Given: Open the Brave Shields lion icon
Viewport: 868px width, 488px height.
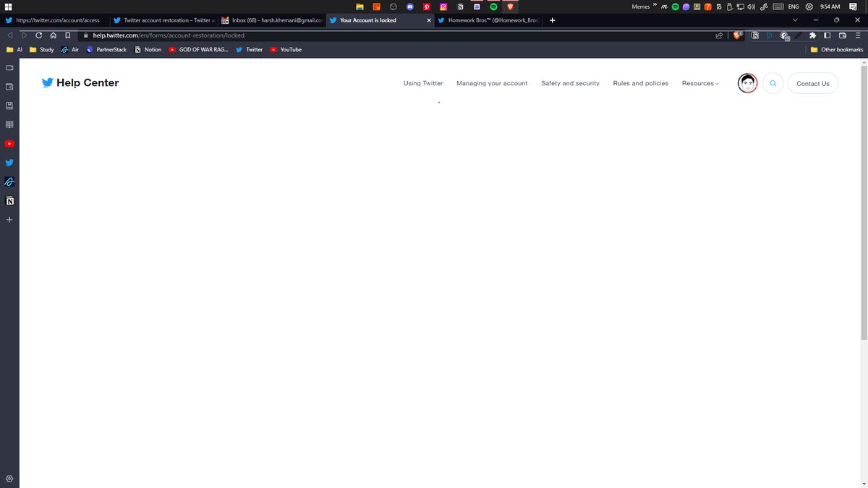Looking at the screenshot, I should [x=738, y=35].
